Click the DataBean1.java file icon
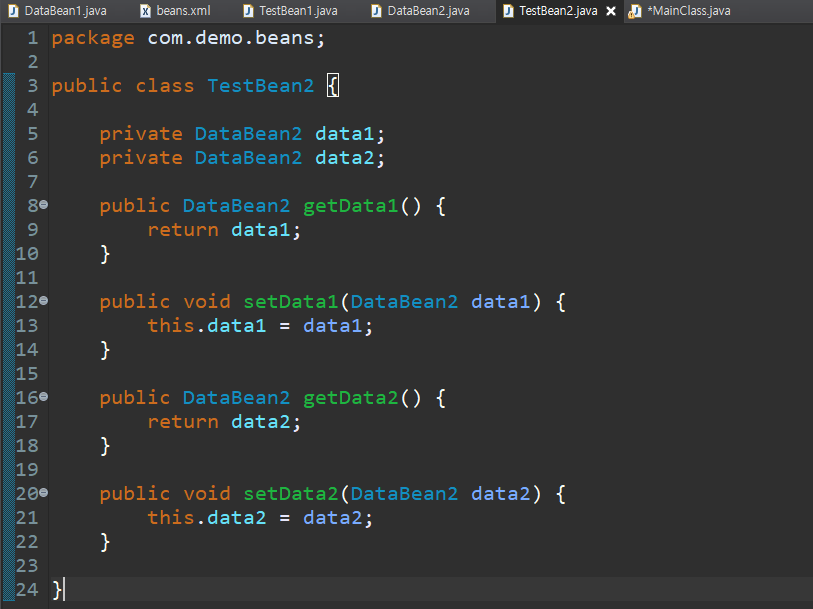This screenshot has width=813, height=609. pos(14,11)
